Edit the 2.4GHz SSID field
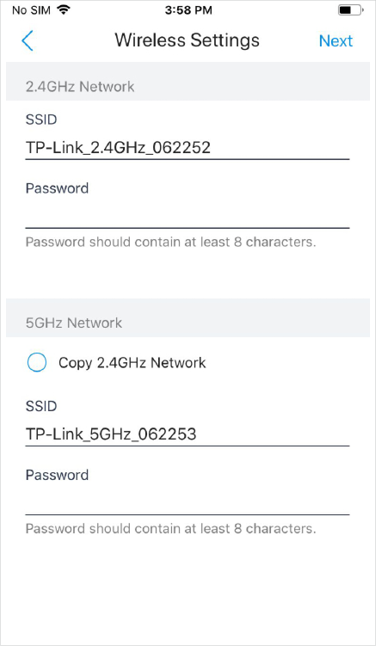 point(187,147)
